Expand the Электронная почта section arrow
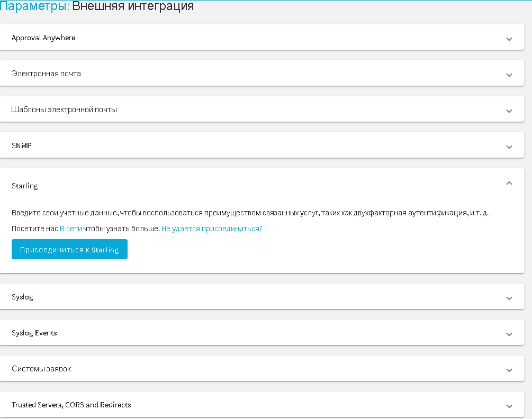The width and height of the screenshot is (532, 419). 509,75
